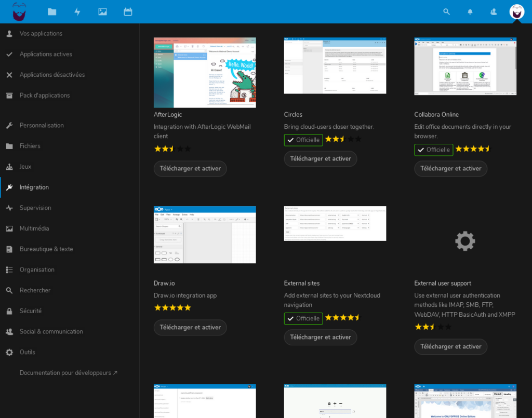Show Applications actives list
The image size is (532, 418).
coord(70,54)
